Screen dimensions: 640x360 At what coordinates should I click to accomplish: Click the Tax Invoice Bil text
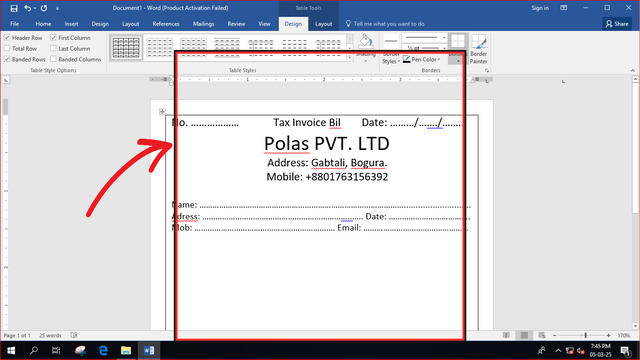click(x=307, y=122)
